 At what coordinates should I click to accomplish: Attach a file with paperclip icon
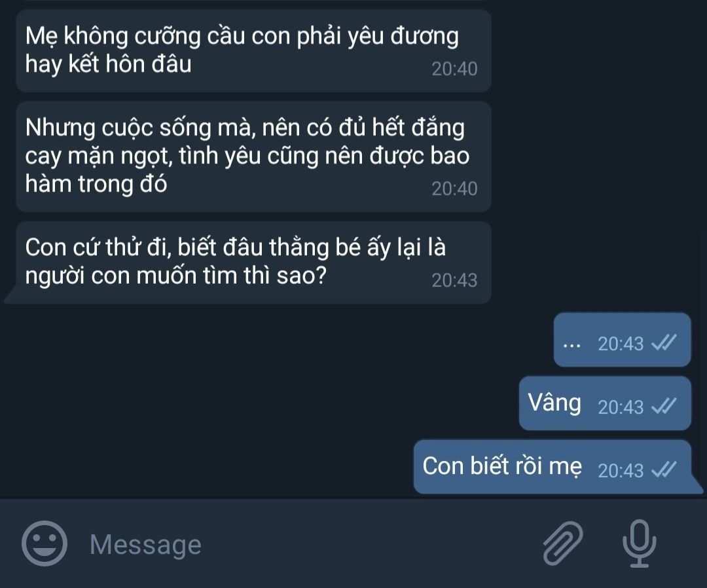coord(563,543)
